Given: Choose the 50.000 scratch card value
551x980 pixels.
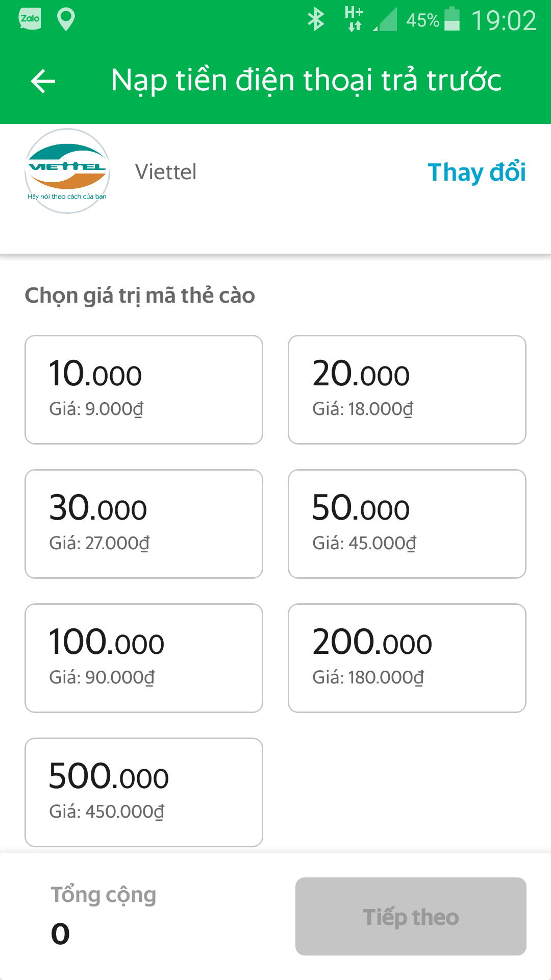Looking at the screenshot, I should point(407,524).
